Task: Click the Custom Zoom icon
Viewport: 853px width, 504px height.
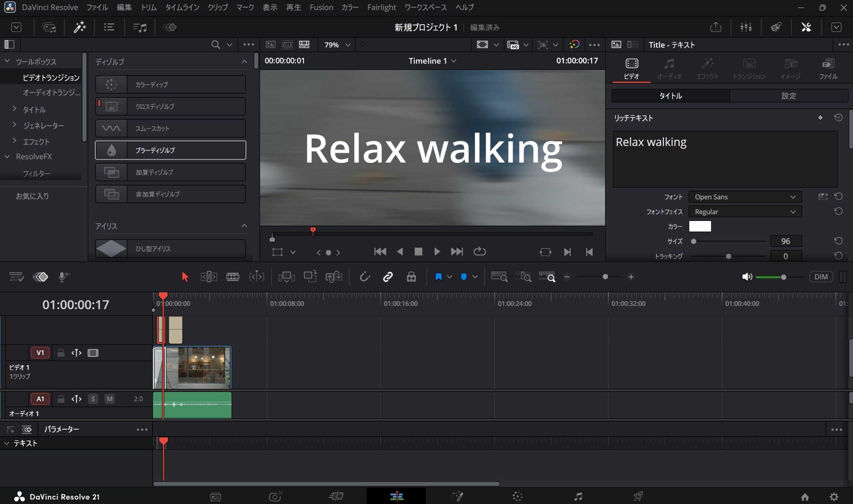Action: (x=547, y=277)
